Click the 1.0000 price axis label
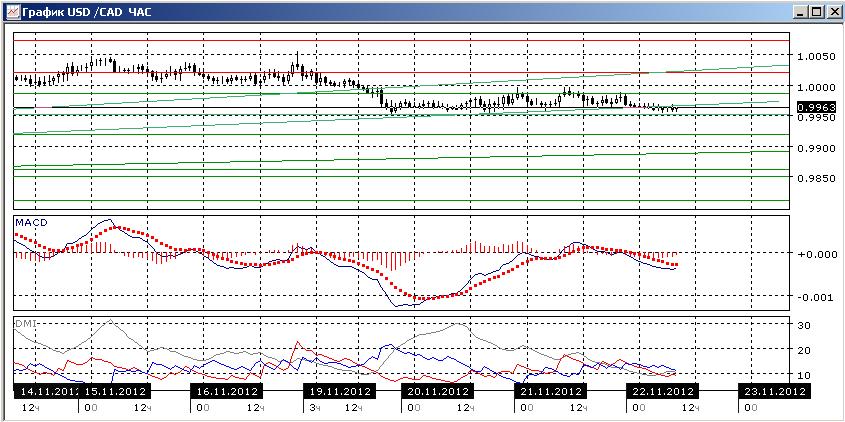 click(x=814, y=87)
